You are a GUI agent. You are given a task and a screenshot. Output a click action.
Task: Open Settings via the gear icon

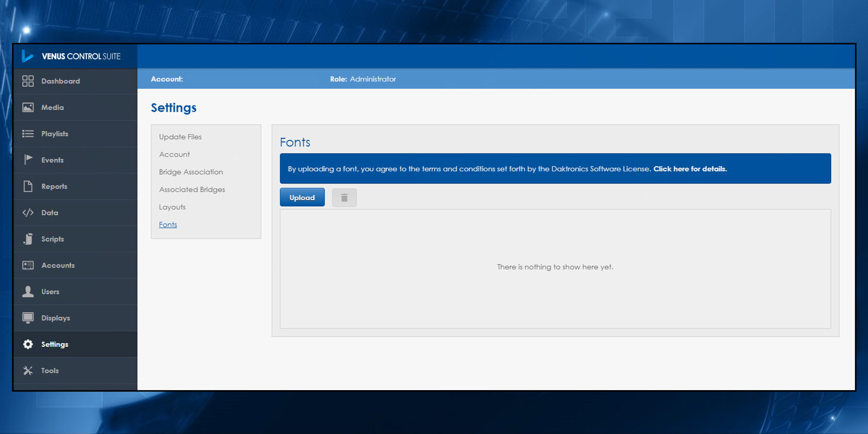28,344
